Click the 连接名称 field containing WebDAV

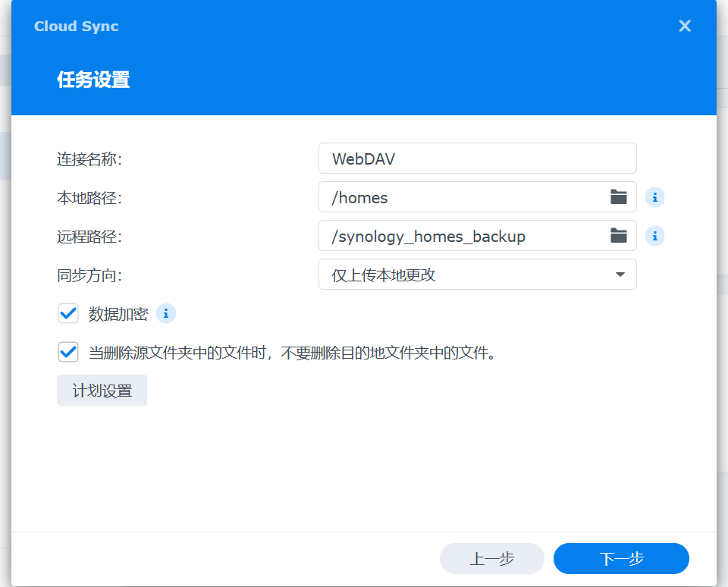point(477,159)
